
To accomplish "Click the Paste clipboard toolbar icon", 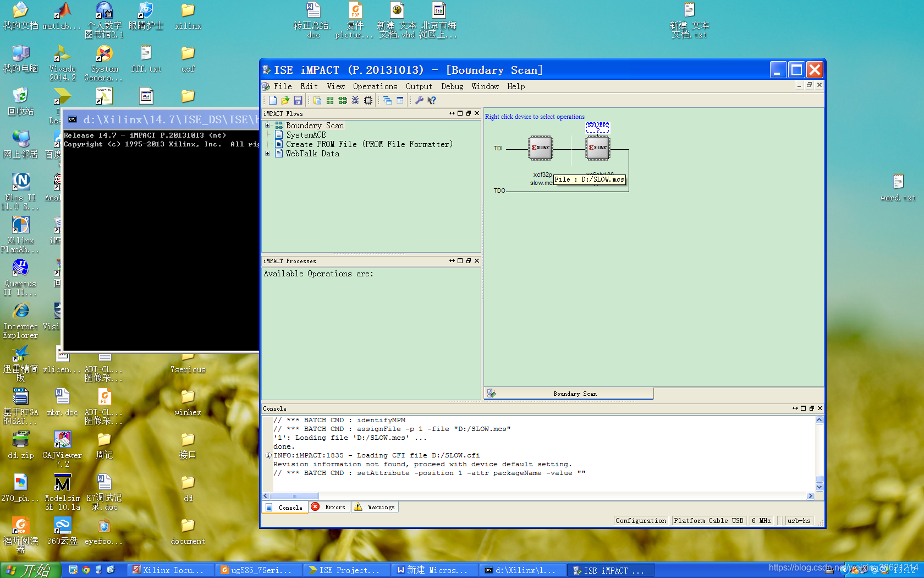I will click(x=317, y=100).
